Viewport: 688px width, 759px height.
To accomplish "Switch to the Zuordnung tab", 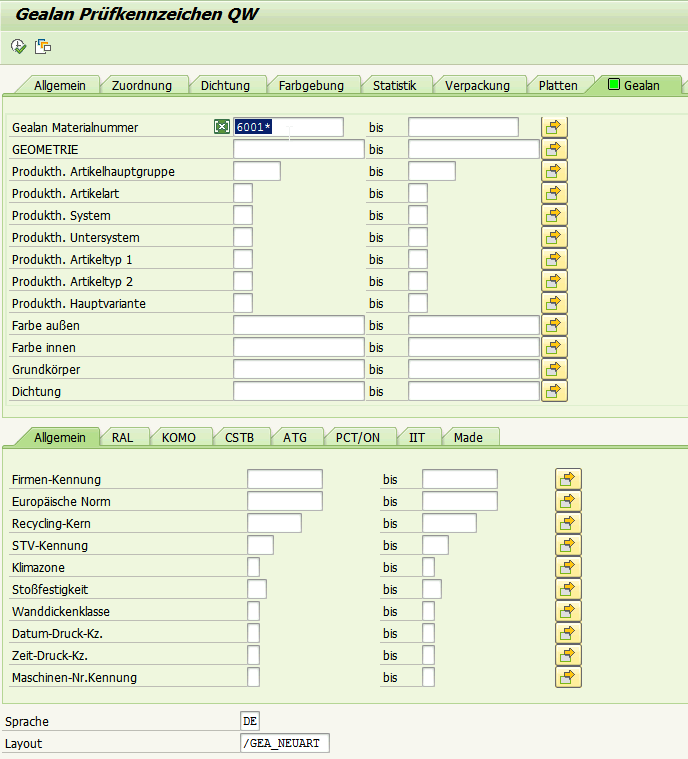I will coord(142,85).
